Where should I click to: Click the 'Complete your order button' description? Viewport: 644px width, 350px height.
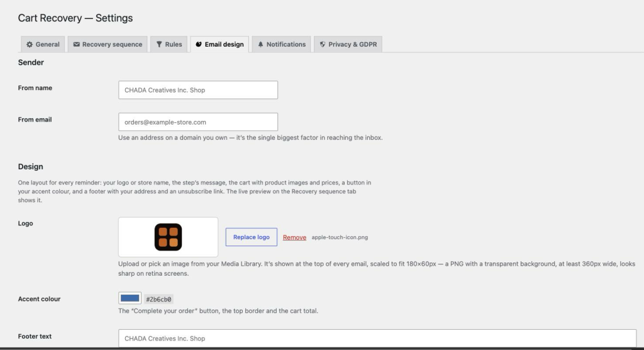(218, 311)
